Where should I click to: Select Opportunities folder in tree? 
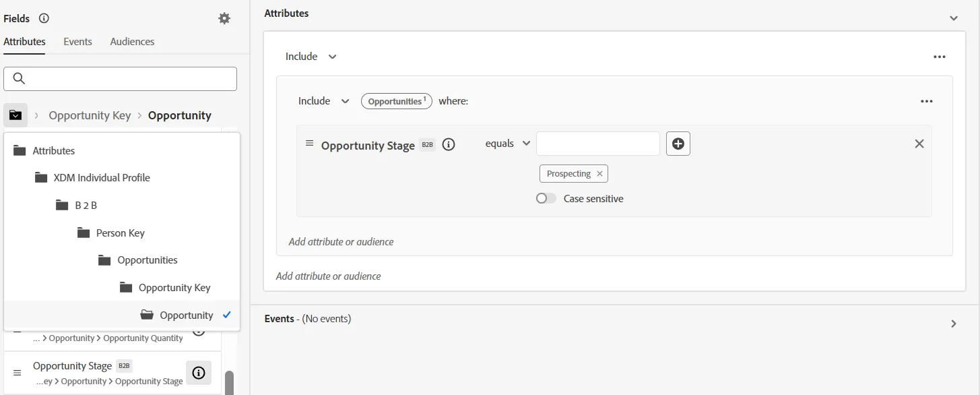click(122, 260)
